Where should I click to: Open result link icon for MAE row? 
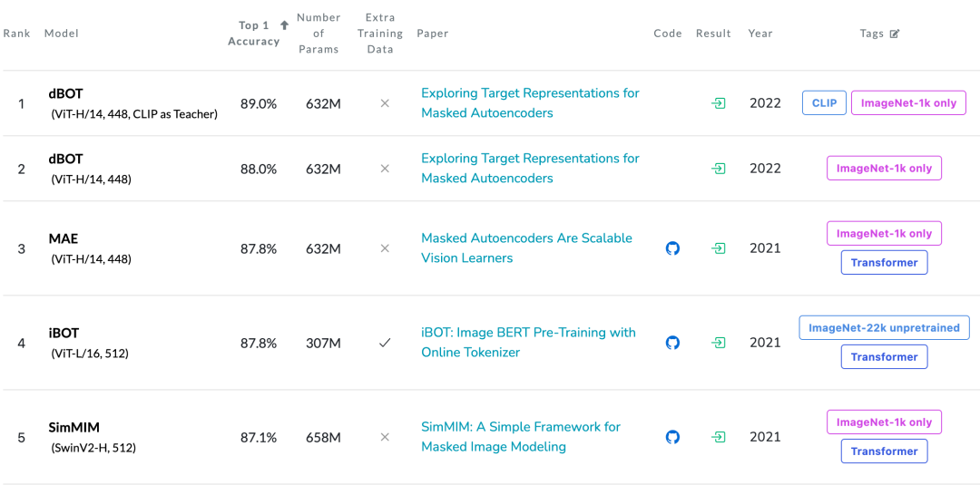(719, 248)
